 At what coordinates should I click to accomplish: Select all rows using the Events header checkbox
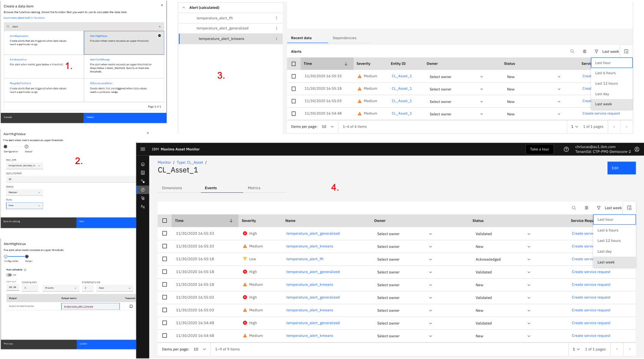[x=165, y=221]
